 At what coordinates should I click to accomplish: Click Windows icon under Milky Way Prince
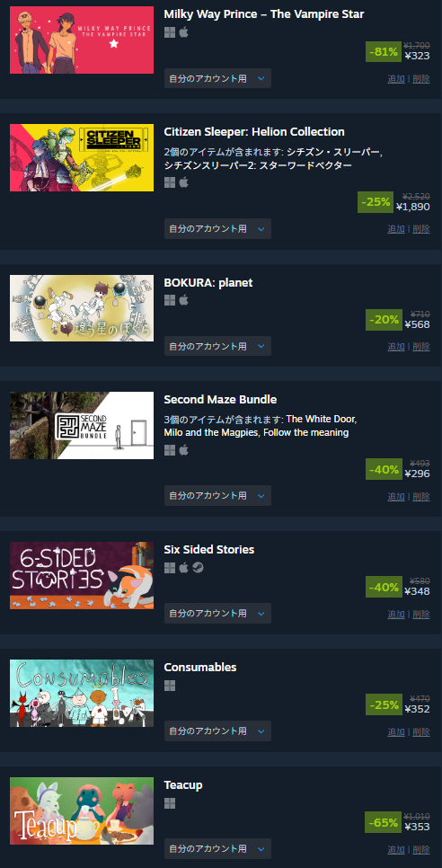(170, 32)
